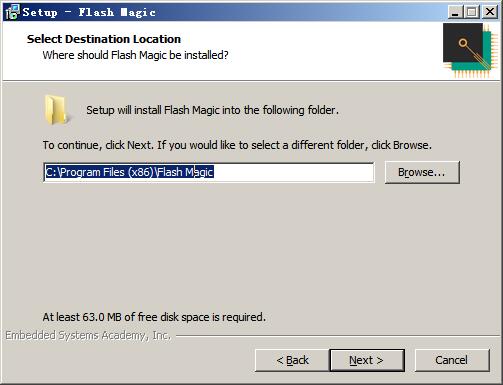The height and width of the screenshot is (385, 503).
Task: Cancel the Flash Magic installation
Action: 452,360
